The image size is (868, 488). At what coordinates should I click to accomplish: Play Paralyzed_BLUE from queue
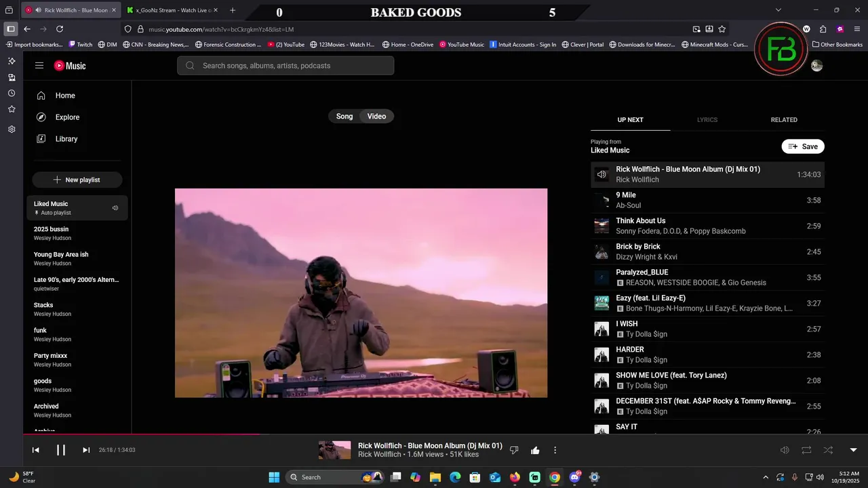[x=707, y=277]
